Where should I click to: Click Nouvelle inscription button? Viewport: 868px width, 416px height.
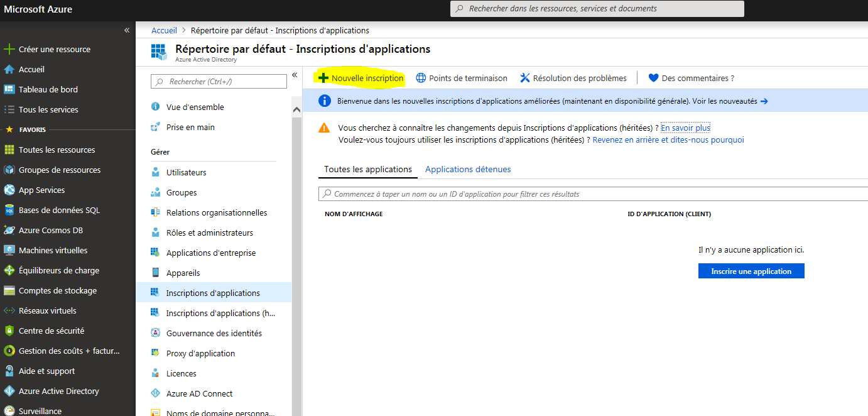click(361, 78)
